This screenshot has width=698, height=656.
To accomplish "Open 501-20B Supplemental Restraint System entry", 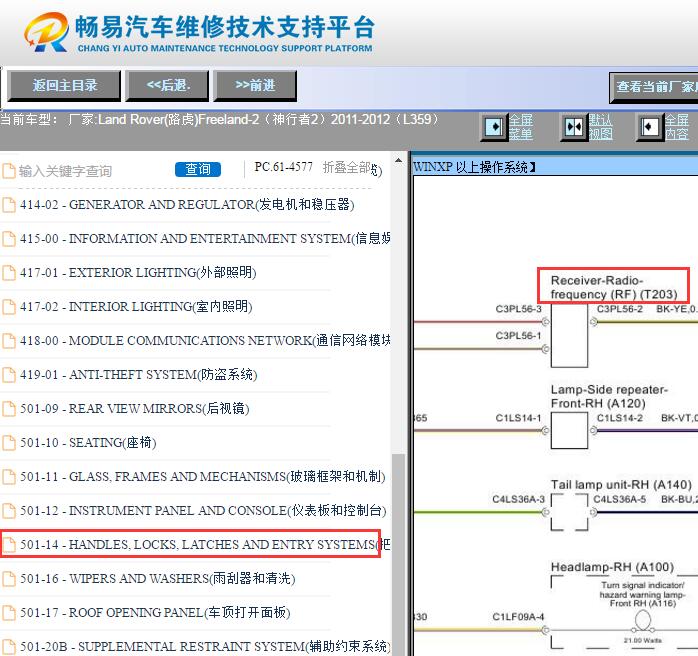I will [205, 646].
